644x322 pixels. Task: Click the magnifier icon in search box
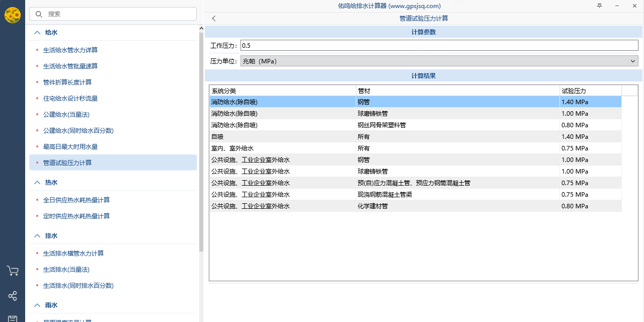(38, 14)
